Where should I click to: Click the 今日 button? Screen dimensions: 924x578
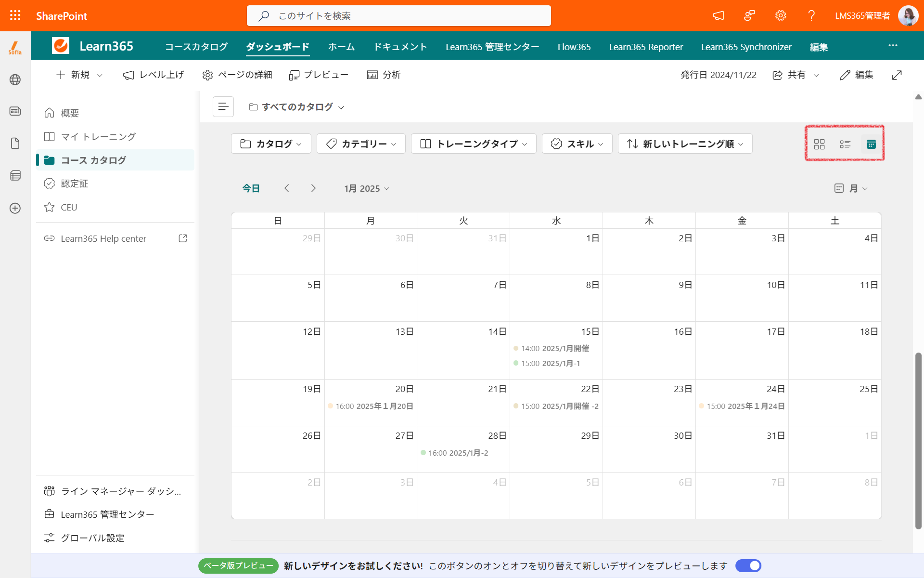pos(251,188)
